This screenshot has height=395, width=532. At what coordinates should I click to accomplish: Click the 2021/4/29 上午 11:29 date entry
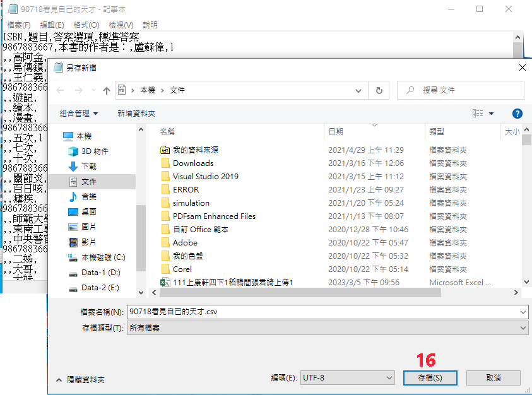click(x=366, y=150)
